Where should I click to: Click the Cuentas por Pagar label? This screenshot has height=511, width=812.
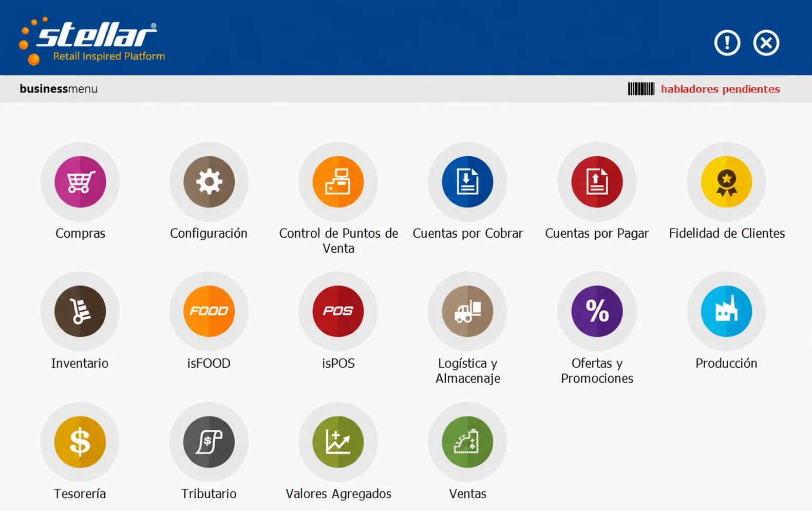point(597,233)
